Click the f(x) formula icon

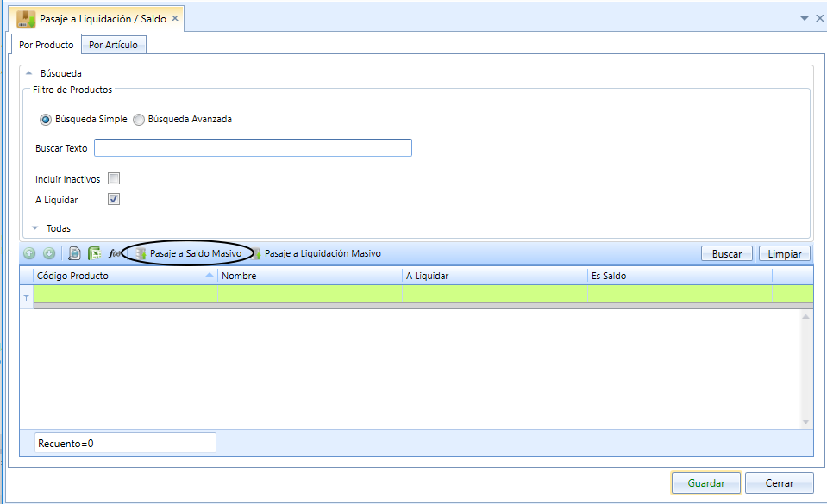coord(114,253)
